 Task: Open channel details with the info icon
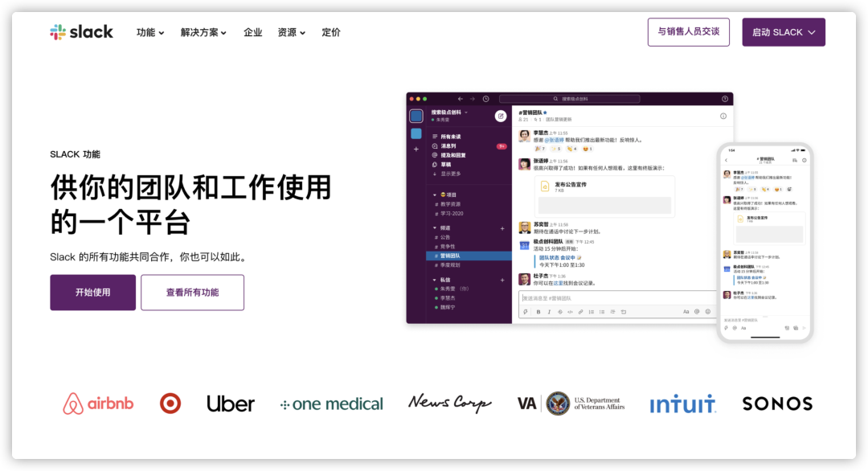tap(723, 116)
